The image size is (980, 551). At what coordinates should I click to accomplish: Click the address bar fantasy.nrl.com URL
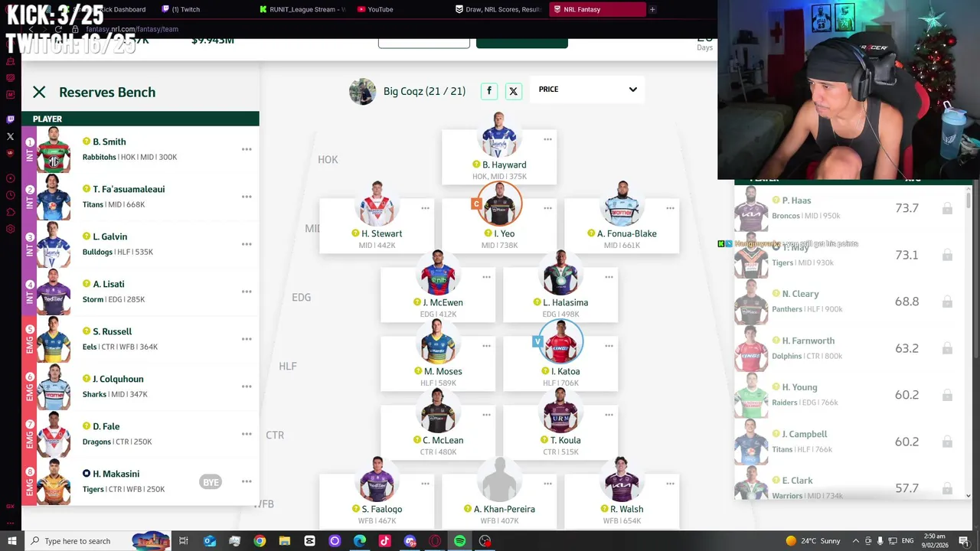coord(132,29)
